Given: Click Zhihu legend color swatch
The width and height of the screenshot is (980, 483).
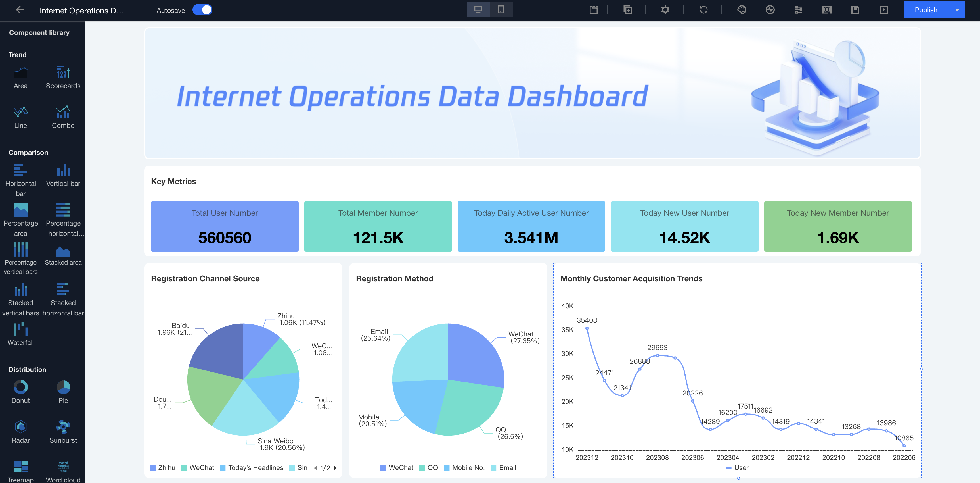Looking at the screenshot, I should pyautogui.click(x=153, y=468).
